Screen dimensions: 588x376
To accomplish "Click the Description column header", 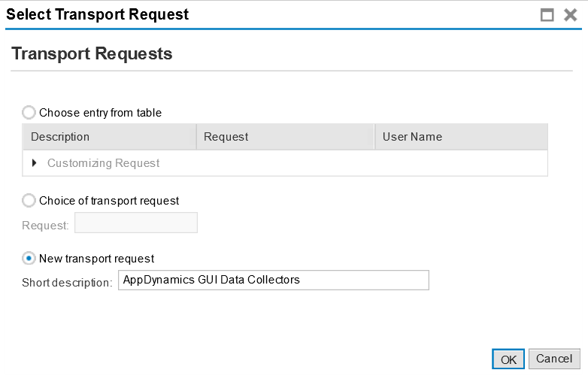I will [110, 137].
